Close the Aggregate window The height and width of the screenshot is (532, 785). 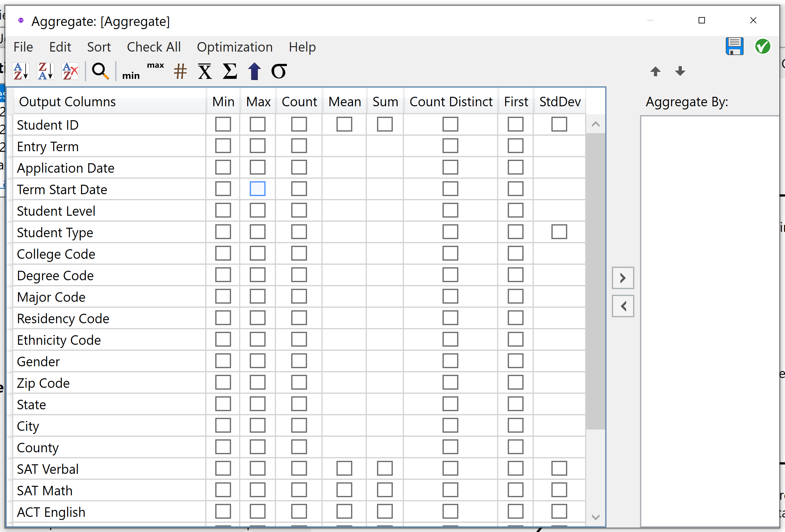[753, 20]
